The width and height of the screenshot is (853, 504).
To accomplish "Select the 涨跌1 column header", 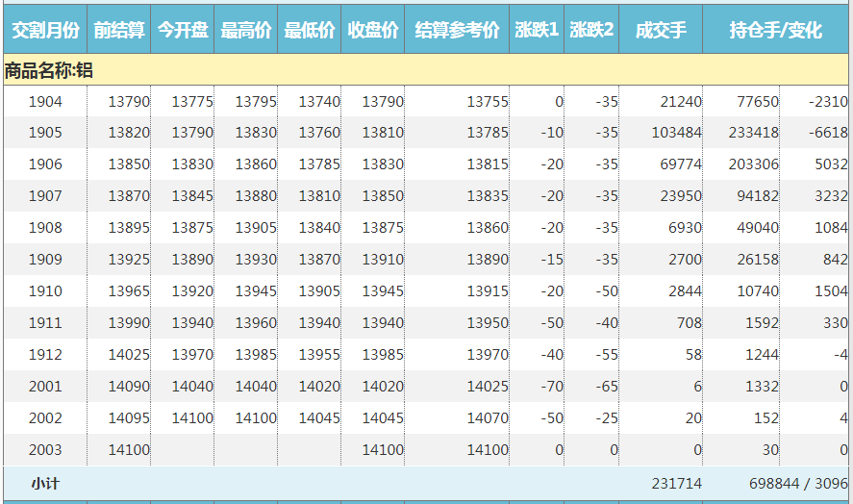I will pos(537,30).
